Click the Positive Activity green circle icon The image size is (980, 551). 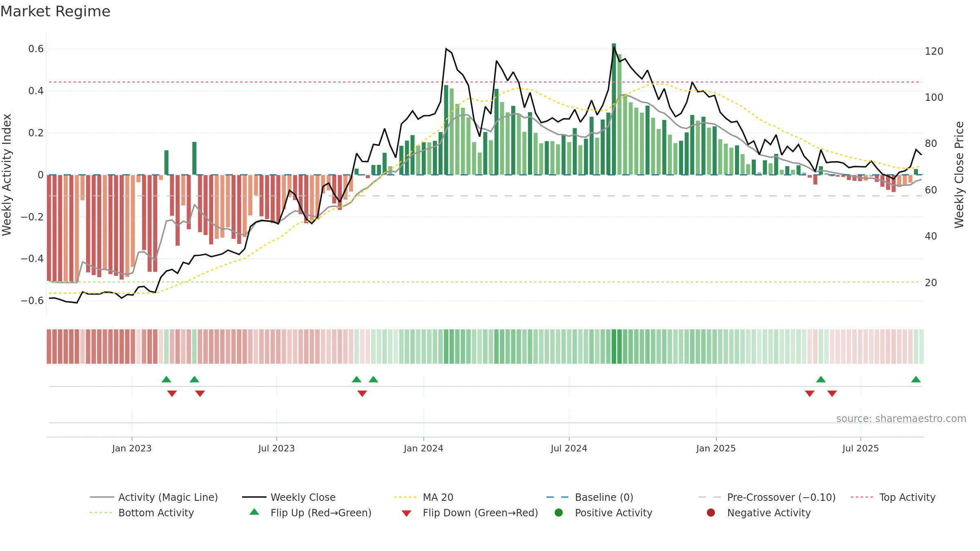click(x=559, y=513)
